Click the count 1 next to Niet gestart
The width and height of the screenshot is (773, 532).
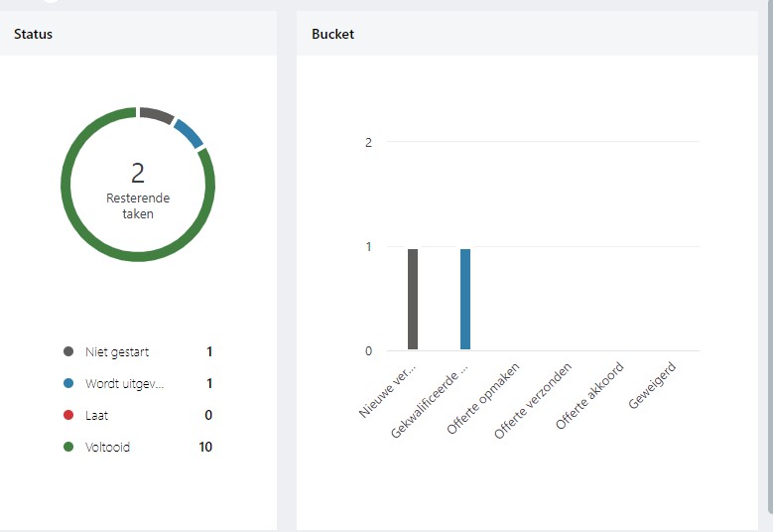click(x=209, y=351)
